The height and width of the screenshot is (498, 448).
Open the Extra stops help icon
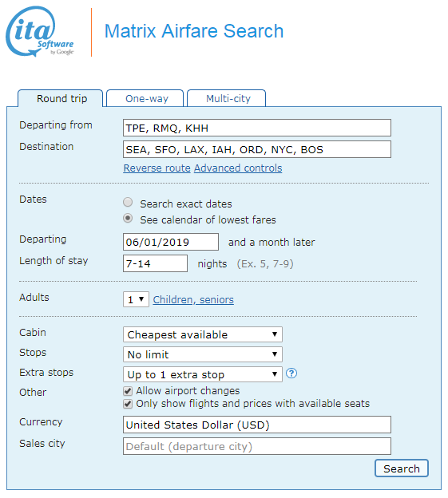pyautogui.click(x=291, y=373)
